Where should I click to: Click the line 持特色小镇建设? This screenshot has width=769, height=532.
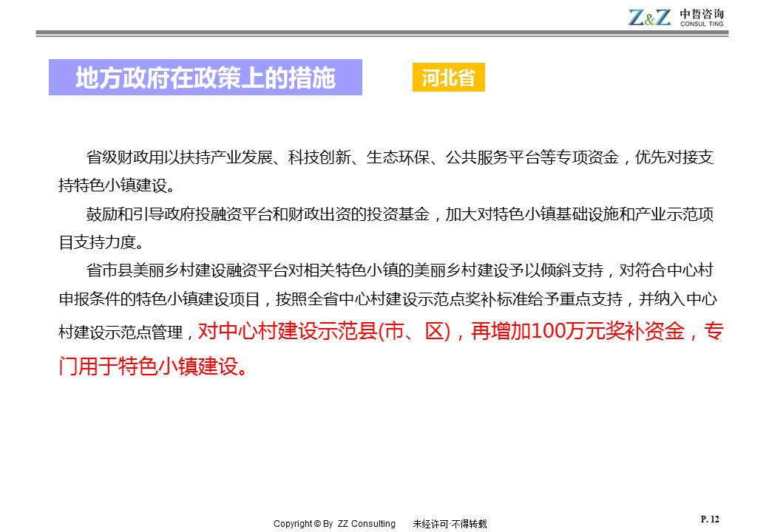pos(117,185)
